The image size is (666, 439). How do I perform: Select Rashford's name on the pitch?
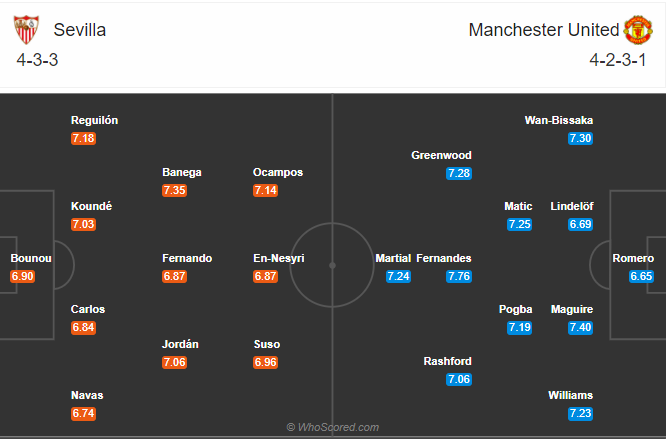(447, 361)
